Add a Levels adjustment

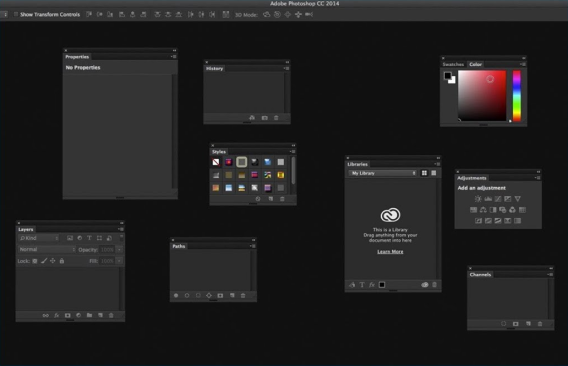pyautogui.click(x=488, y=199)
